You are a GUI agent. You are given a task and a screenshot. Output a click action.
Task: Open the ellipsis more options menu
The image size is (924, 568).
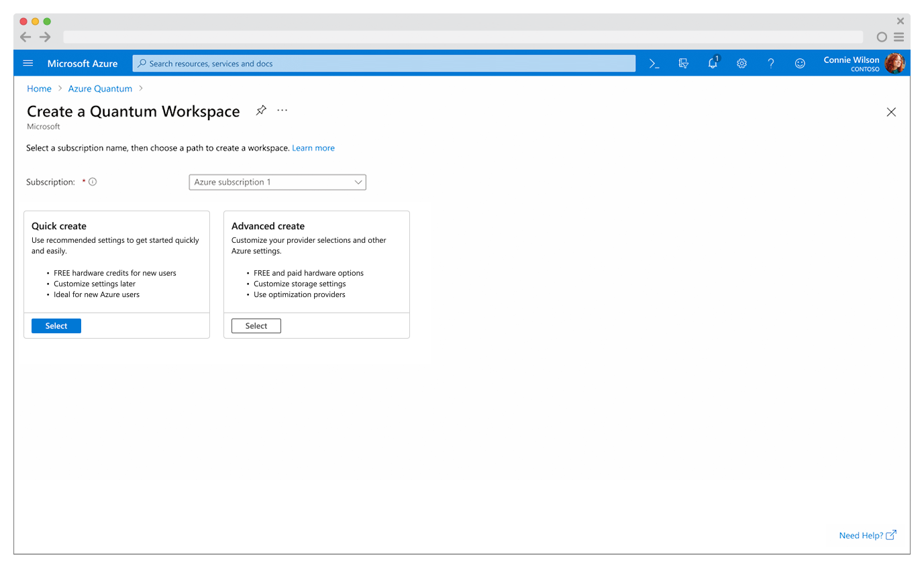pos(282,110)
